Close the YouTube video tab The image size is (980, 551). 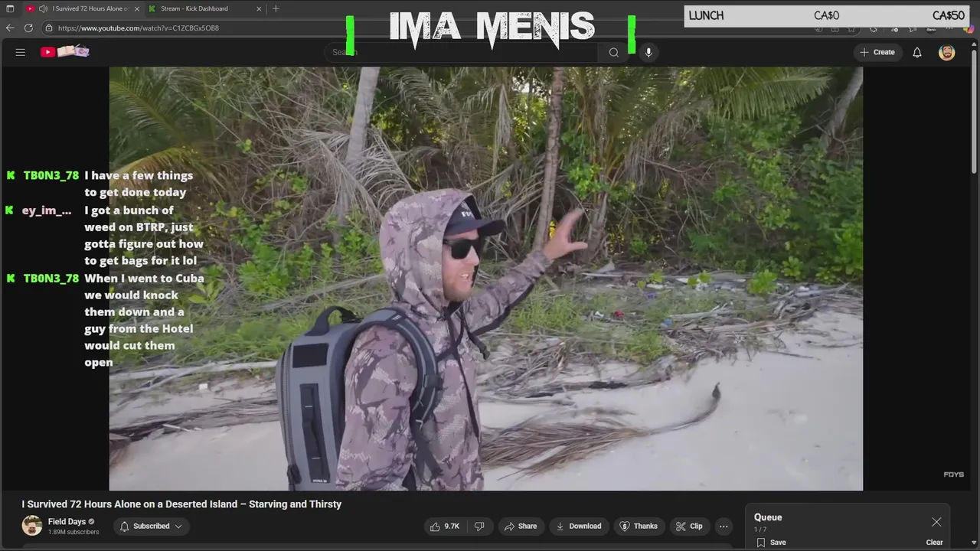pyautogui.click(x=137, y=8)
